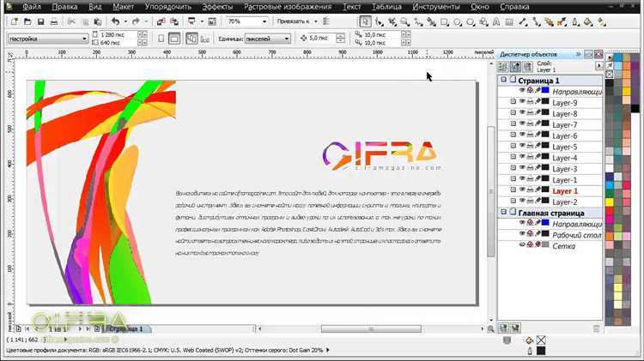Toggle eye for Рабочий стол layer
The image size is (644, 361).
point(522,233)
